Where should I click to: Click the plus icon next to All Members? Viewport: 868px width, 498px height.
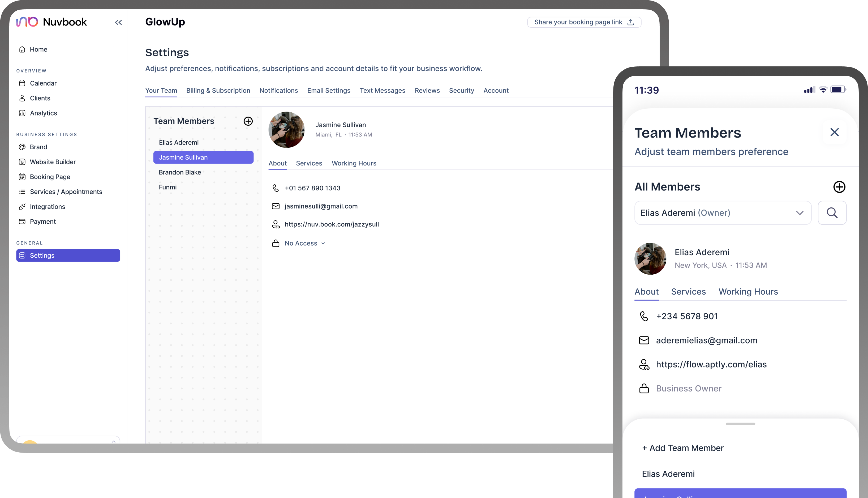(x=839, y=187)
